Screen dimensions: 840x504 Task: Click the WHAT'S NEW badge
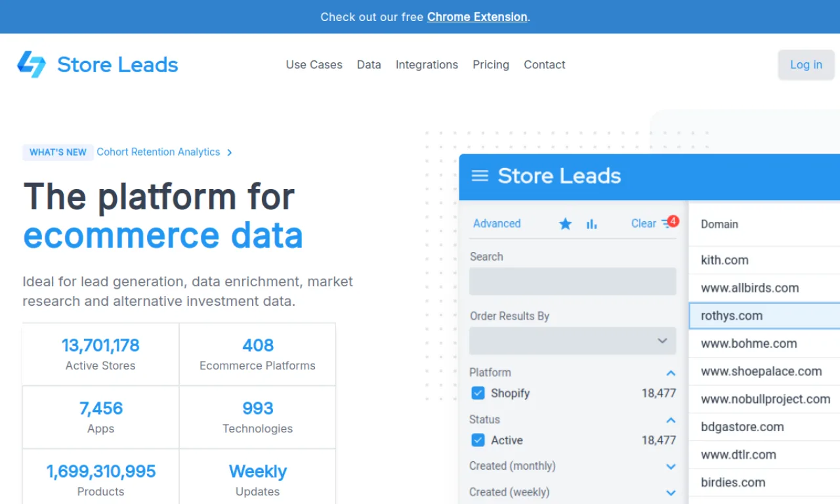[x=58, y=152]
